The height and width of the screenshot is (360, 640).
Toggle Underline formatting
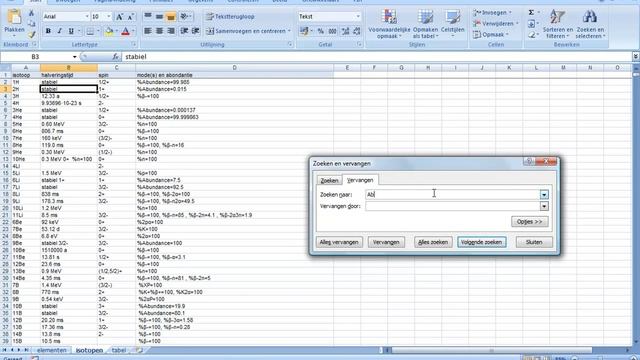pos(71,31)
